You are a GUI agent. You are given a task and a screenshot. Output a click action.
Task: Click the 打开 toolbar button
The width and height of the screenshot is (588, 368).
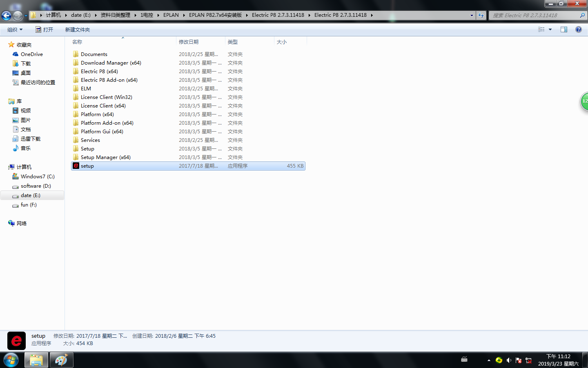44,29
